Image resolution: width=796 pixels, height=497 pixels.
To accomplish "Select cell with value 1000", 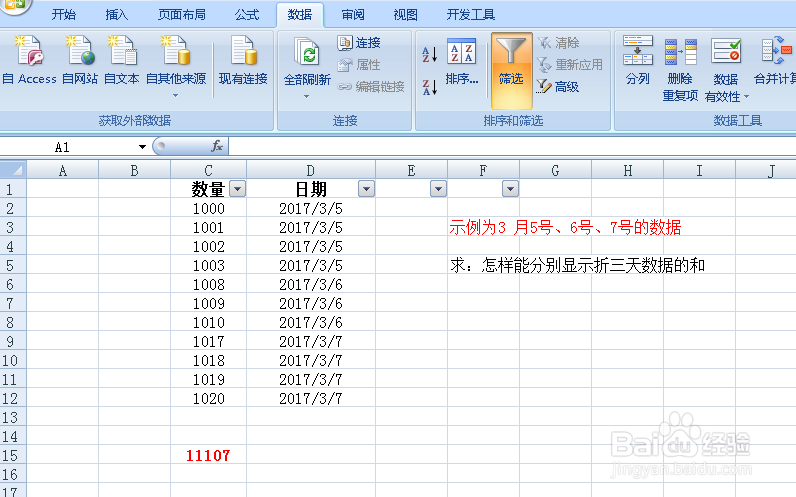I will pyautogui.click(x=209, y=209).
